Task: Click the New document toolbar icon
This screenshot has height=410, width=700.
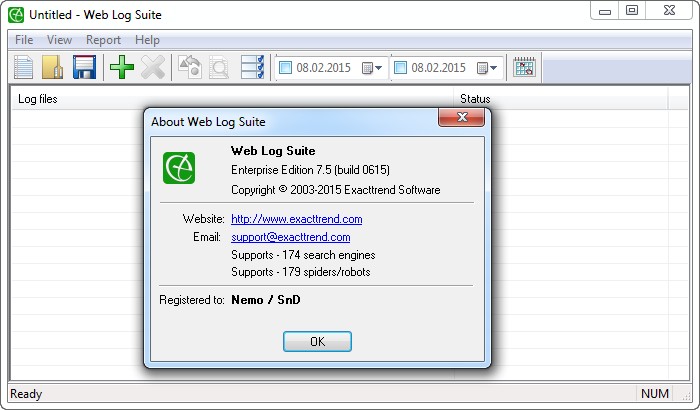Action: click(23, 67)
